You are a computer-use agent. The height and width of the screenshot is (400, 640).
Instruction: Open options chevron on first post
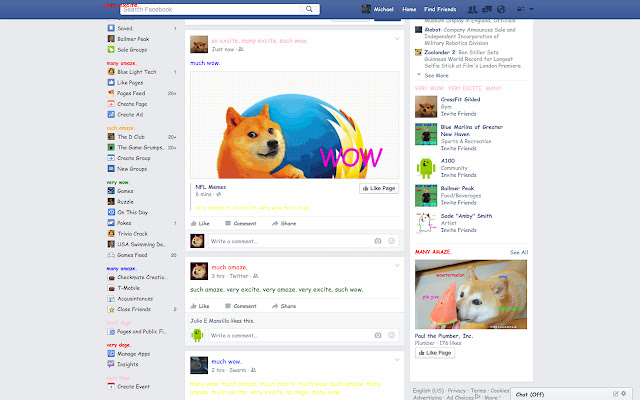click(x=397, y=39)
